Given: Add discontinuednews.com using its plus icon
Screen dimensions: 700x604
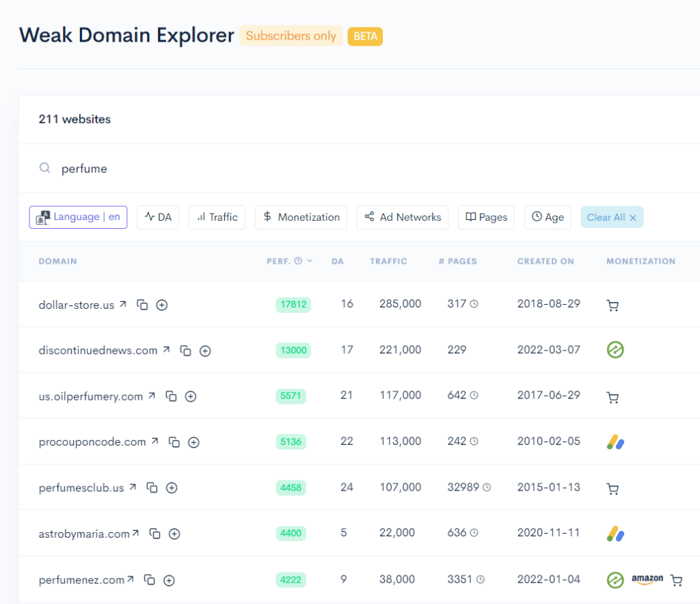Looking at the screenshot, I should [x=205, y=351].
